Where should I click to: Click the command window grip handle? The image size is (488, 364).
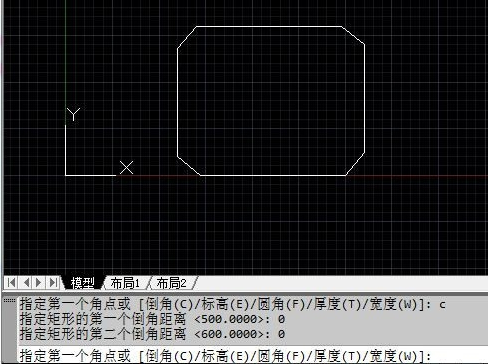(x=9, y=301)
